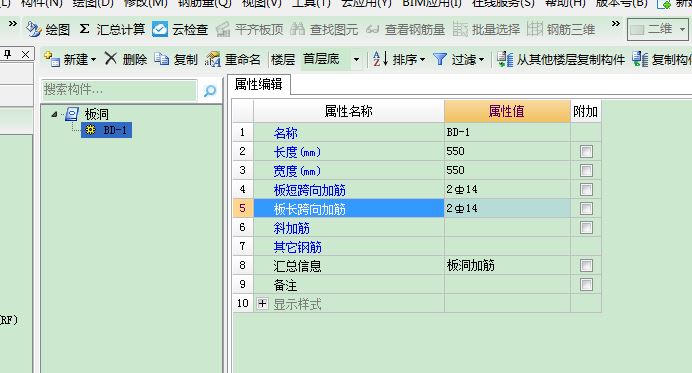Screen dimensions: 692x373
Task: Click 属性名称 column header
Action: tap(349, 111)
